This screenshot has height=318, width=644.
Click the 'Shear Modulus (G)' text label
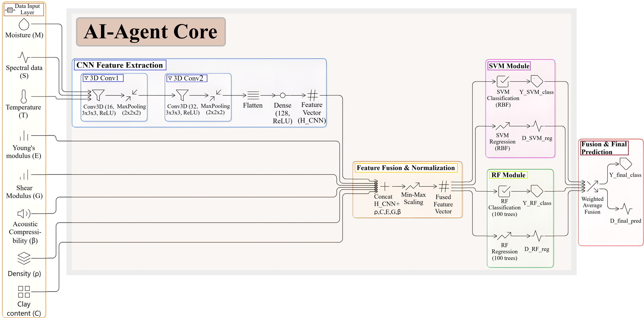point(24,192)
